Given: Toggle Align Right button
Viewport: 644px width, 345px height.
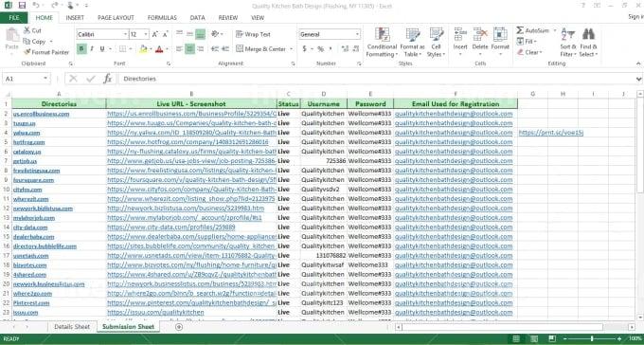Looking at the screenshot, I should coord(201,49).
